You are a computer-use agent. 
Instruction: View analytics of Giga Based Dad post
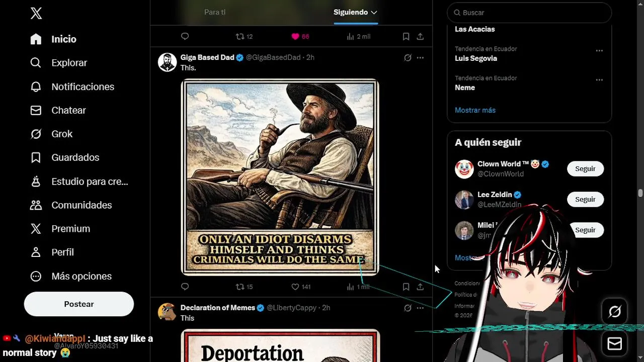[358, 287]
